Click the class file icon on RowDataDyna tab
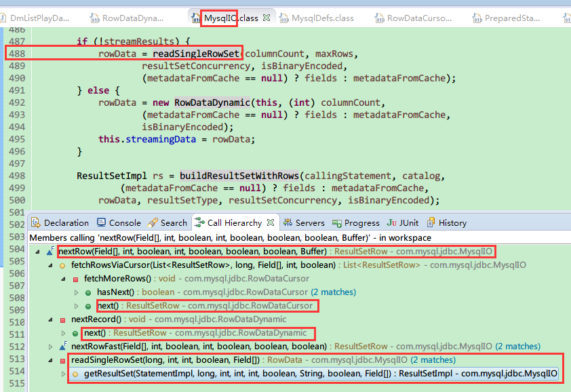 click(95, 18)
